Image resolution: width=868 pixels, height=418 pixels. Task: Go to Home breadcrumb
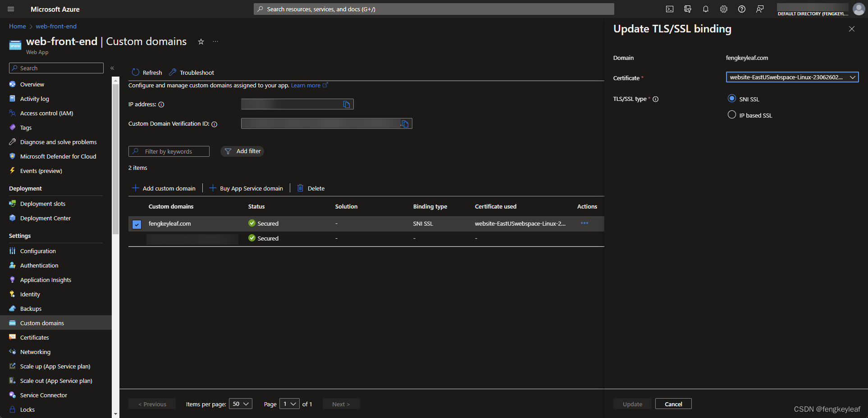pos(18,26)
